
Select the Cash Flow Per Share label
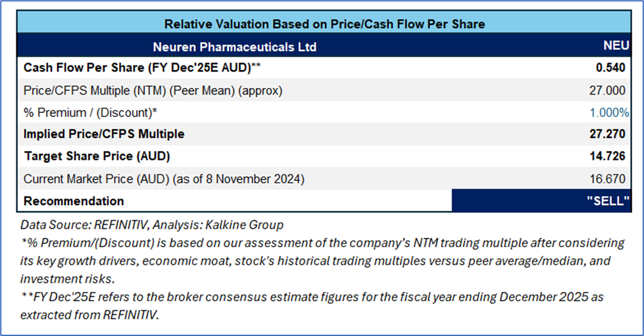(x=142, y=67)
